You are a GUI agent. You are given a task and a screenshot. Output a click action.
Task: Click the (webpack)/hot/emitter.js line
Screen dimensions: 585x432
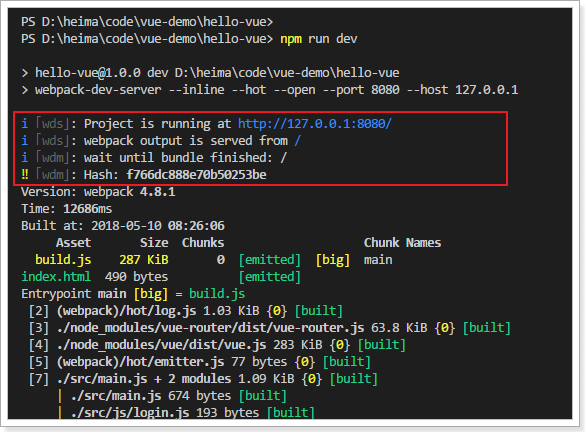pos(200,361)
